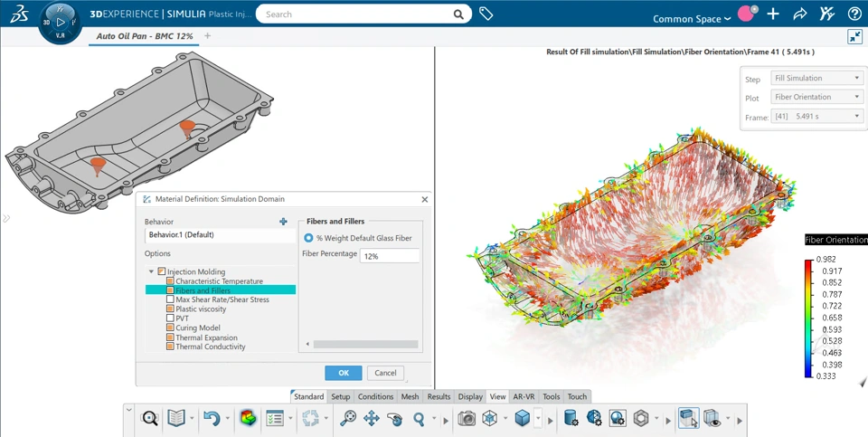Click the search magnifier icon

click(458, 14)
